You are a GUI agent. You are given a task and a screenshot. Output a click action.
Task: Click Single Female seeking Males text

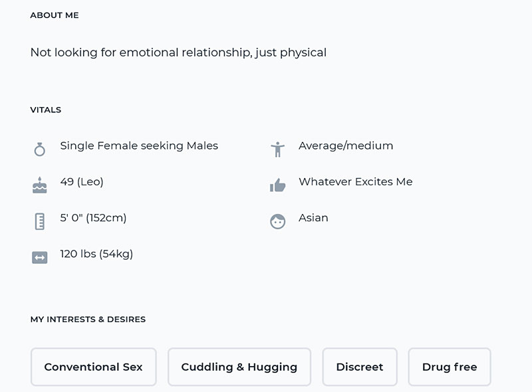tap(139, 146)
